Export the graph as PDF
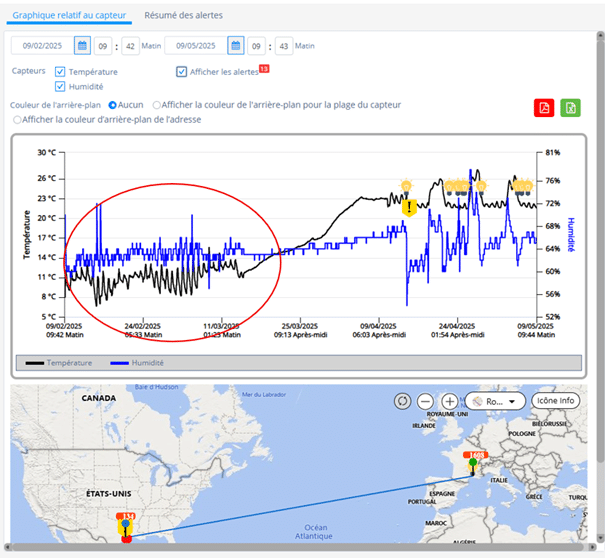This screenshot has height=558, width=605. pyautogui.click(x=544, y=109)
